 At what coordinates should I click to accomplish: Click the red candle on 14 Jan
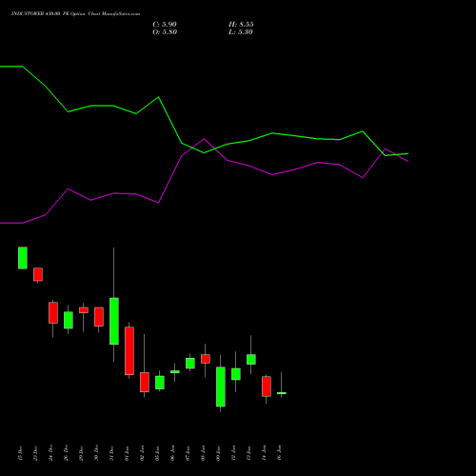pos(267,387)
